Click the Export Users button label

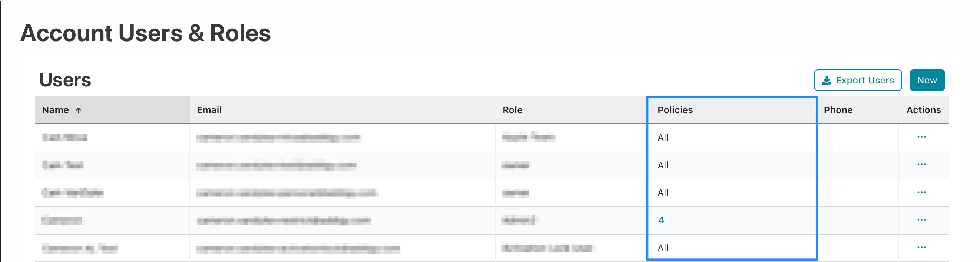pyautogui.click(x=865, y=81)
